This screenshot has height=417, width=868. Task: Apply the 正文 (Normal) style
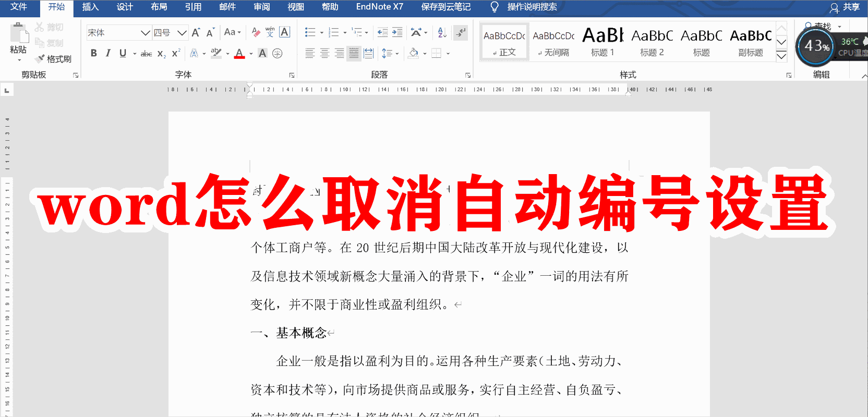[x=504, y=42]
